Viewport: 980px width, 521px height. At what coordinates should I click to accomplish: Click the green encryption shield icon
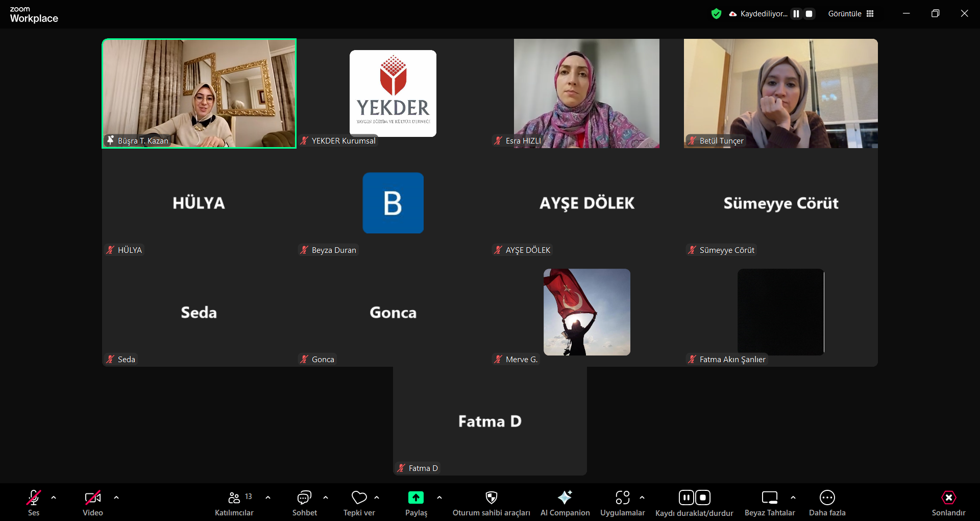coord(717,14)
